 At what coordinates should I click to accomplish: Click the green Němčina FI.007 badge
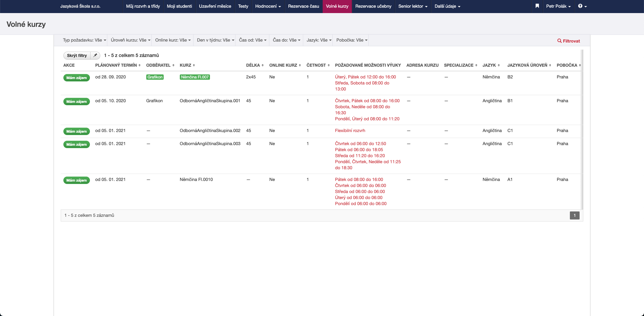(195, 77)
